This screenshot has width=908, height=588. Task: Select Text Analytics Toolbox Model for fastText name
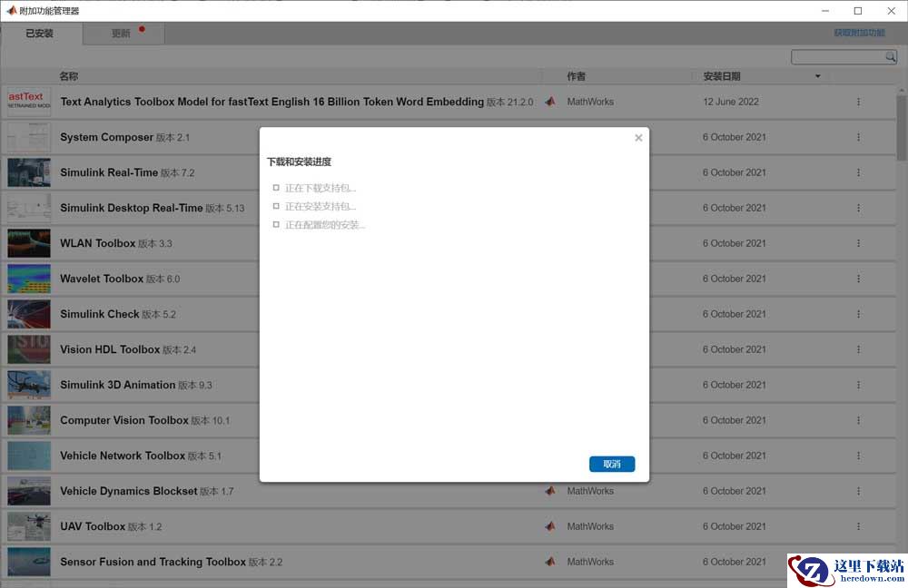[x=271, y=102]
